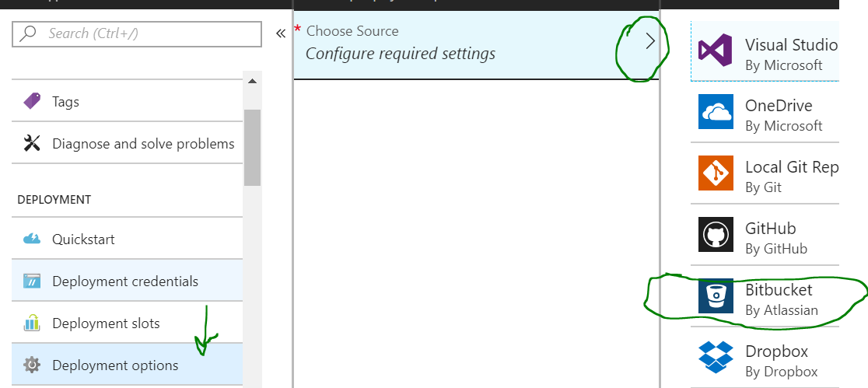
Task: Click the Quickstart cloud icon
Action: [x=32, y=239]
